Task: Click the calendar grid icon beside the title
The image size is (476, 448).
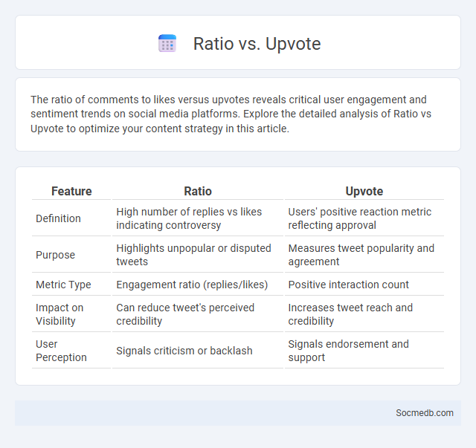Action: [167, 43]
